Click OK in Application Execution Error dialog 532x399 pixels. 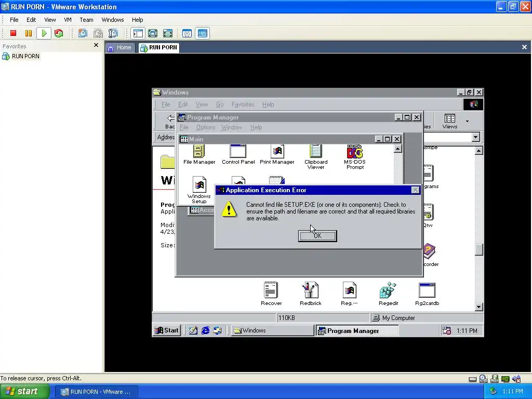(x=317, y=236)
